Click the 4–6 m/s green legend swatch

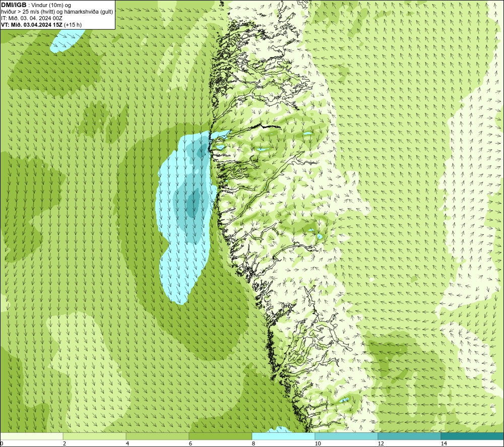coord(157,436)
